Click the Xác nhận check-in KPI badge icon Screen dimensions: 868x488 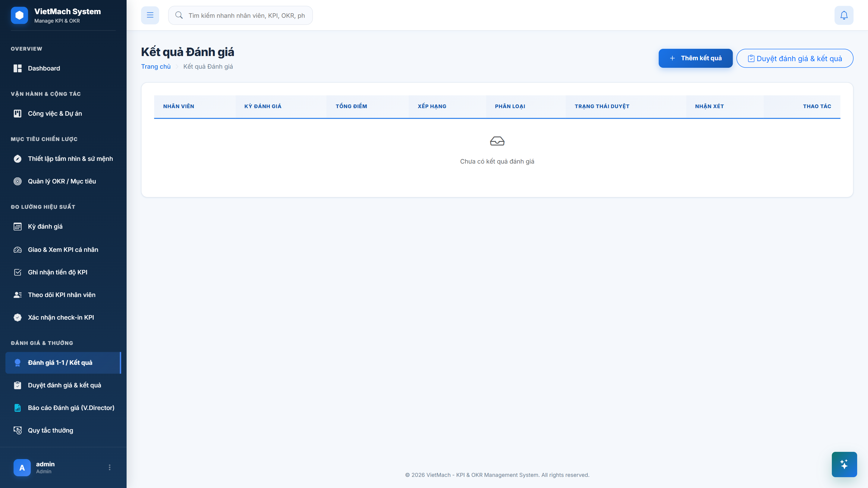point(17,317)
